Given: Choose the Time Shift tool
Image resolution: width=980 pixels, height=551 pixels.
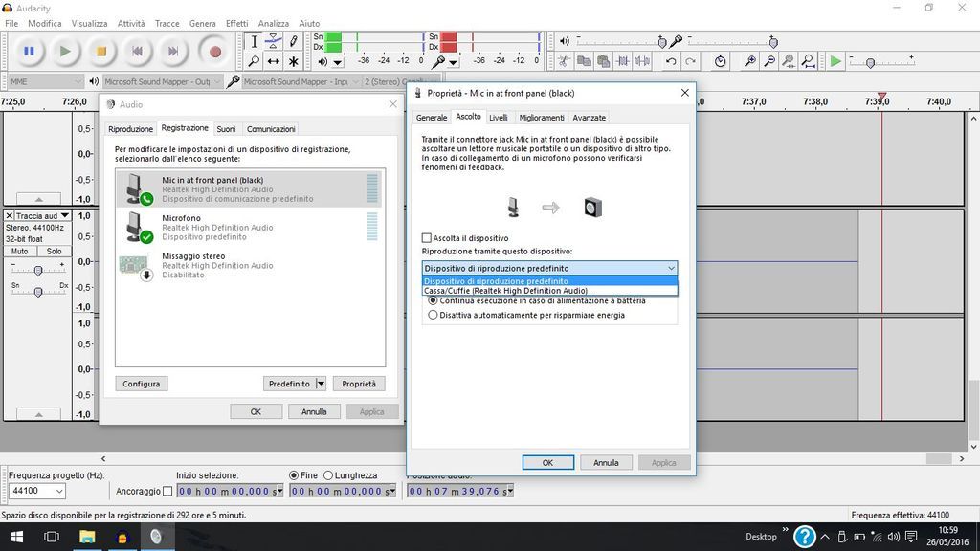Looking at the screenshot, I should coord(274,61).
